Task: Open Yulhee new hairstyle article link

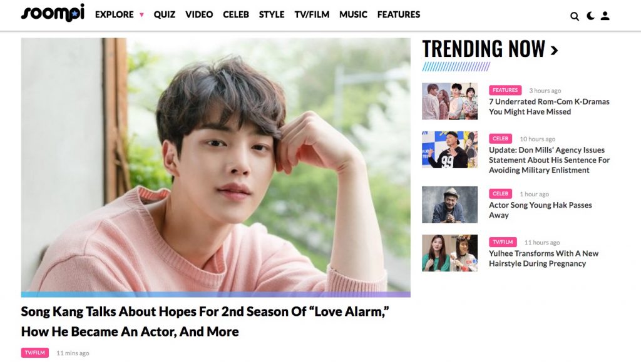Action: coord(544,258)
